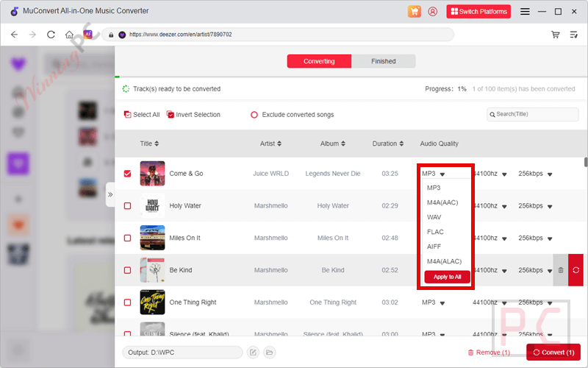Edit the output folder path
588x368 pixels.
(x=253, y=353)
